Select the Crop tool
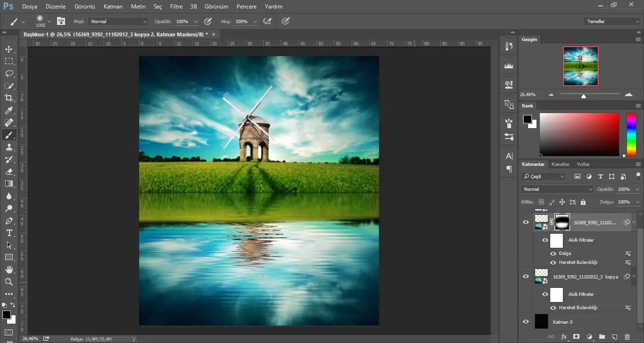Screen dimensions: 644x343 (9, 98)
